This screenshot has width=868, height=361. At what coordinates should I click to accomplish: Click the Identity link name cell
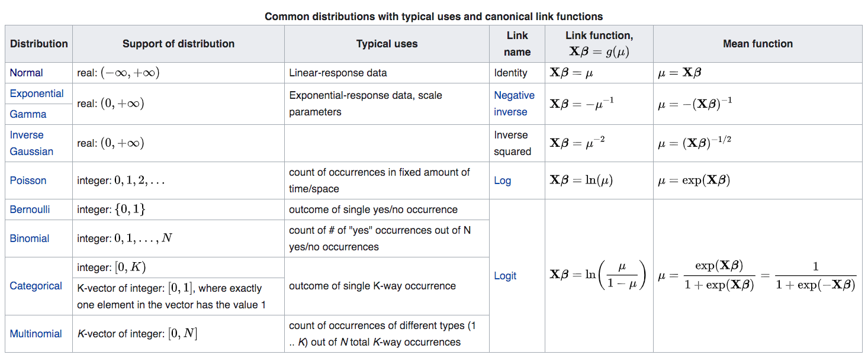pos(510,73)
